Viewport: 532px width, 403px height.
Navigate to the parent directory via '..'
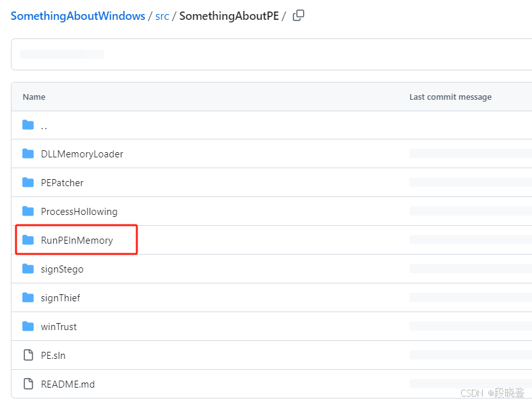[x=44, y=127]
